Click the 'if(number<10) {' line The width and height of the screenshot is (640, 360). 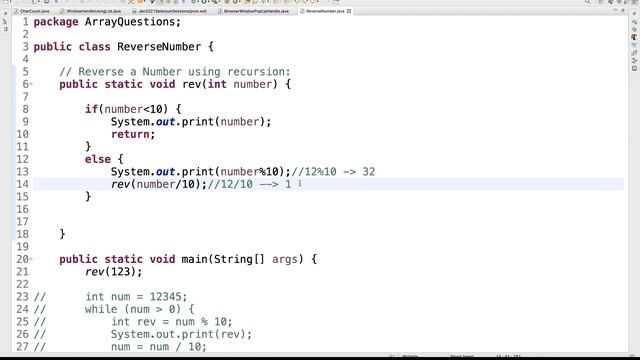[133, 109]
